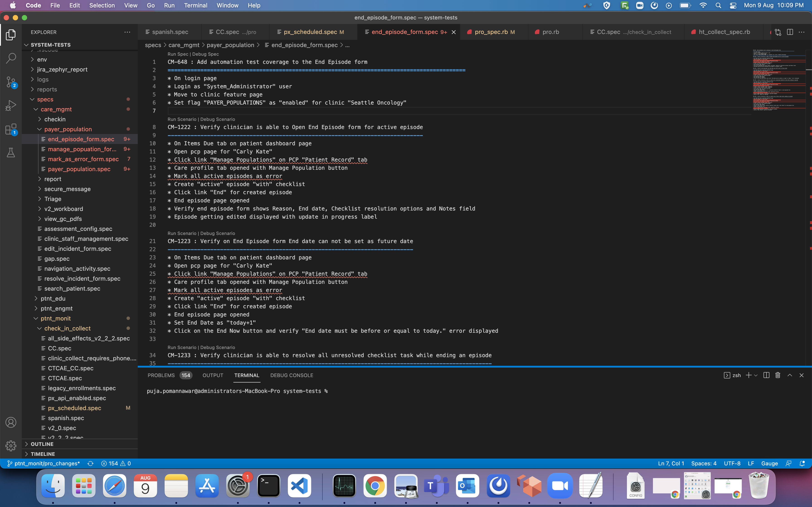Open the Source Control view

coord(11,81)
